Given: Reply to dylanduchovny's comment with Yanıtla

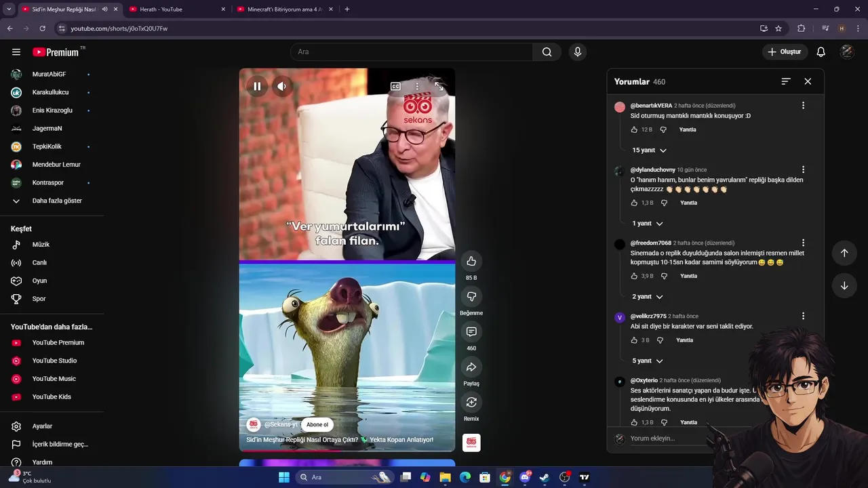Looking at the screenshot, I should [688, 203].
